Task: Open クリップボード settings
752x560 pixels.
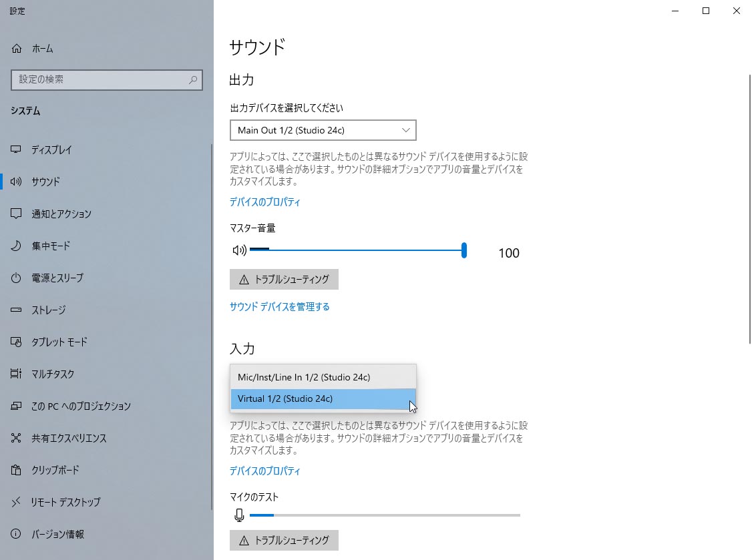Action: [x=55, y=470]
